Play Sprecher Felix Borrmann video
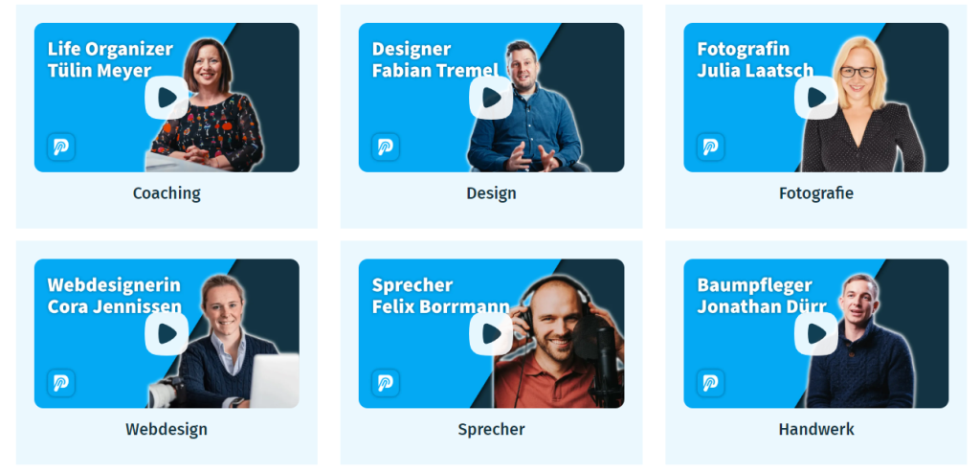 491,333
